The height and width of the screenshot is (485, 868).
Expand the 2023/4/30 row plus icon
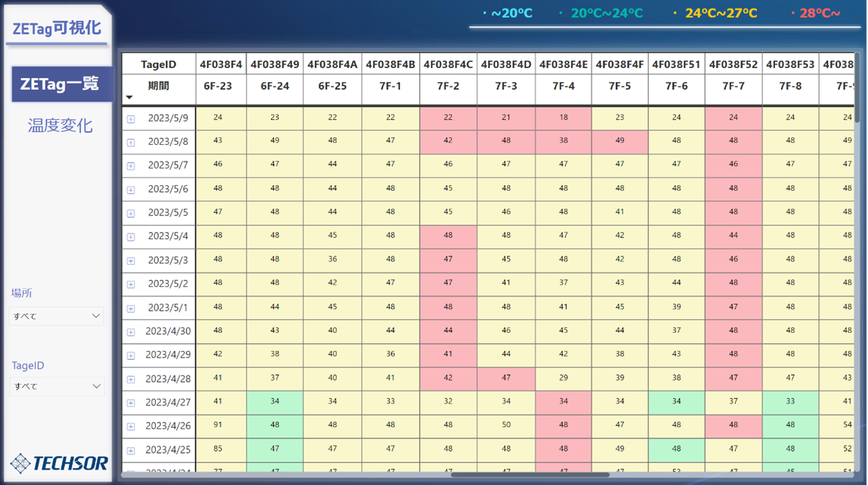click(x=131, y=333)
